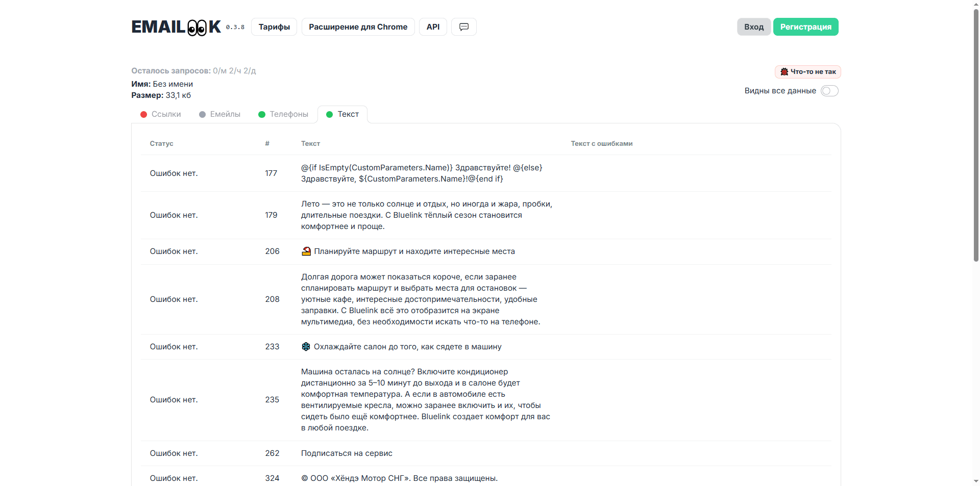This screenshot has height=486, width=980.
Task: Click row number 324
Action: coord(273,478)
